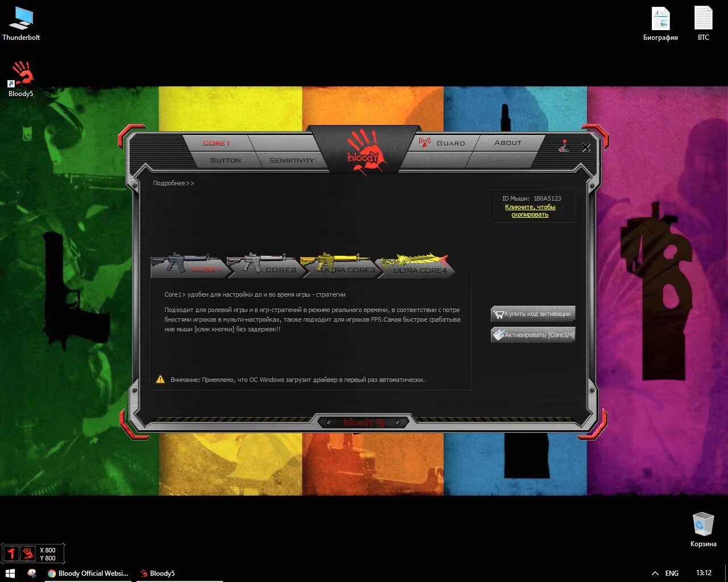This screenshot has height=582, width=728.
Task: Open the Button tab
Action: [x=226, y=160]
